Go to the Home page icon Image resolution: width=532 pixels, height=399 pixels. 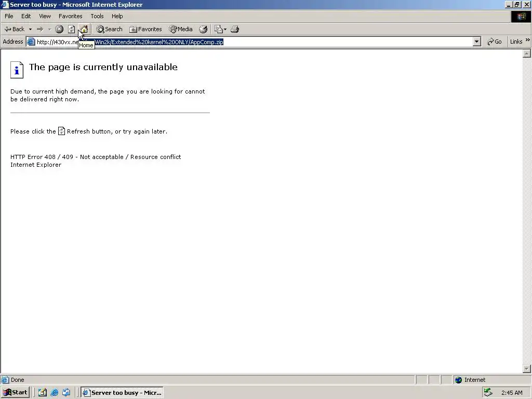(84, 29)
